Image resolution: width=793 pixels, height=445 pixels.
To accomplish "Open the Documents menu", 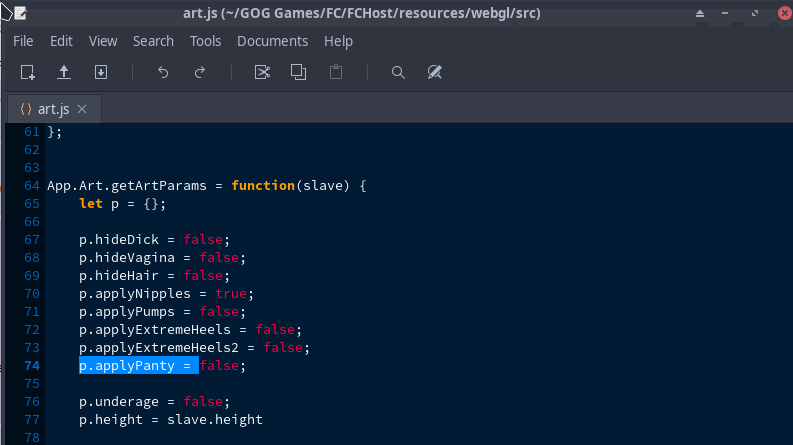I will click(x=272, y=41).
